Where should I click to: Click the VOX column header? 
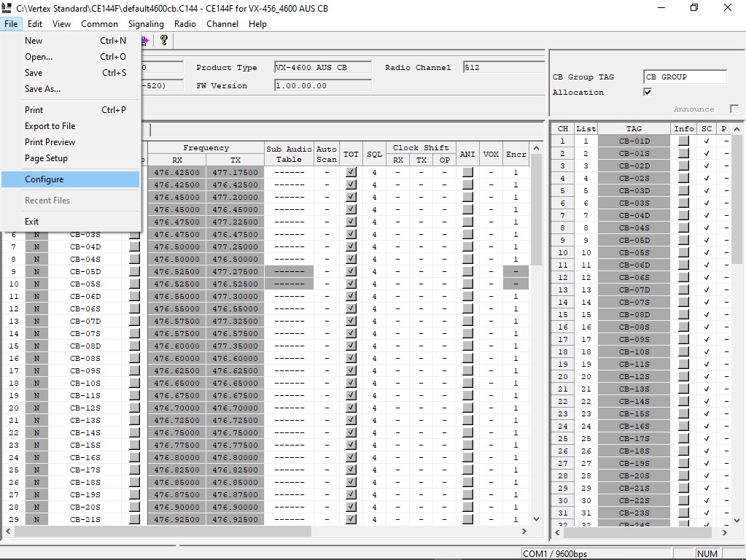click(491, 154)
